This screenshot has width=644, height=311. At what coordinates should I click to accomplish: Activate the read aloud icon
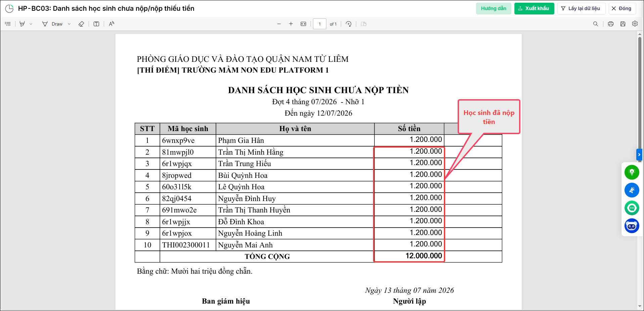click(111, 24)
